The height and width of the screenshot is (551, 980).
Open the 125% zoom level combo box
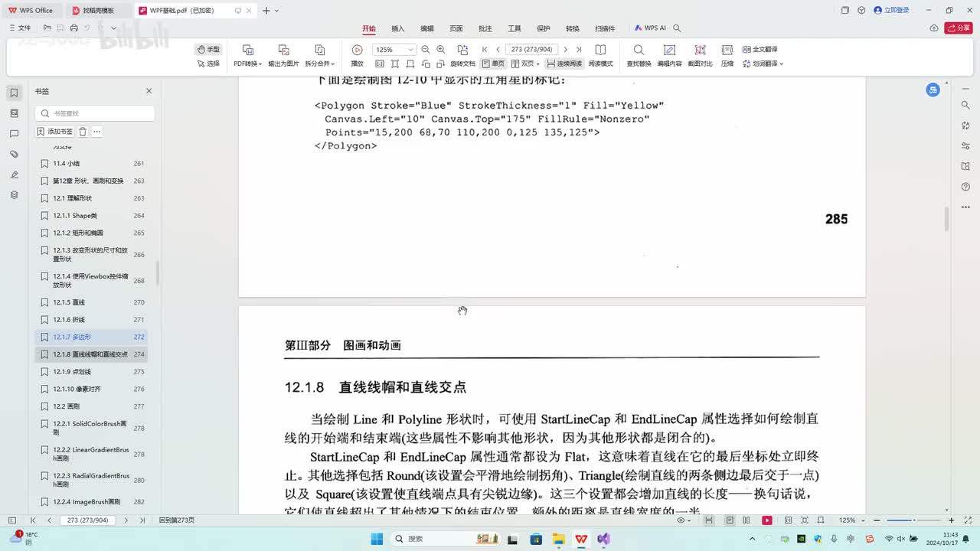[x=394, y=50]
